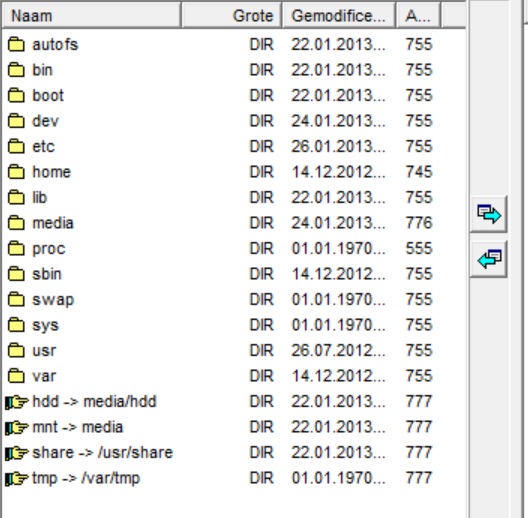The width and height of the screenshot is (528, 518).
Task: Click the hdd symlink hand icon
Action: (x=16, y=401)
